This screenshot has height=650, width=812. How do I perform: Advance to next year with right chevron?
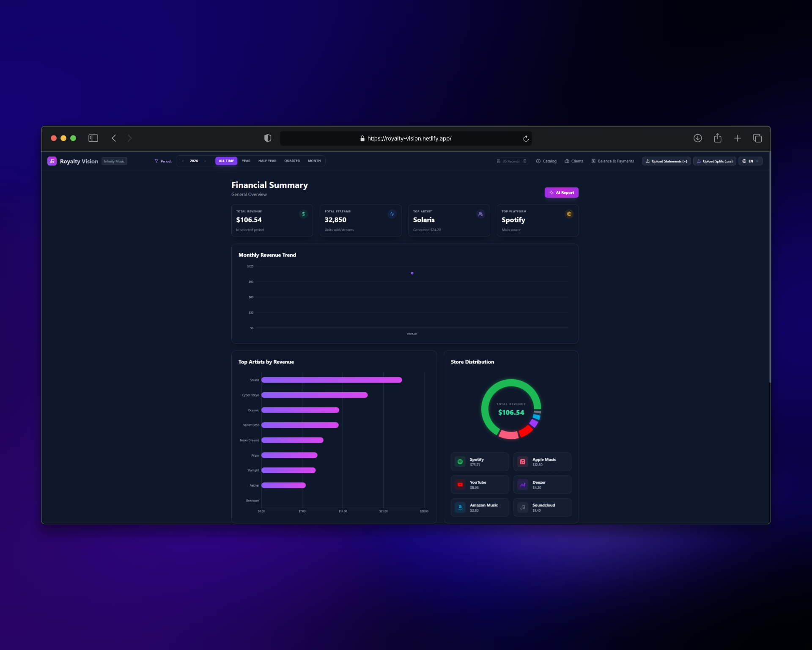[x=206, y=161]
